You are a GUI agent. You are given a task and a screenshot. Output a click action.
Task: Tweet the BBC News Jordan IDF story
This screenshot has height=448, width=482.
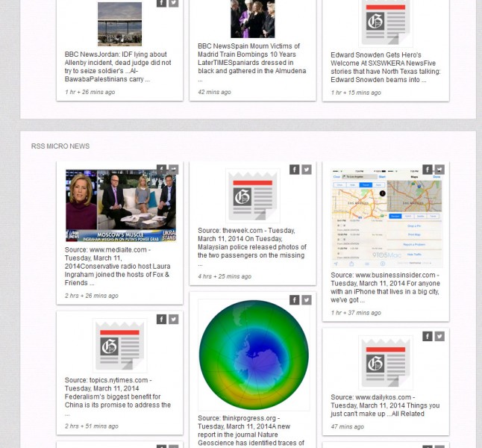(x=174, y=3)
